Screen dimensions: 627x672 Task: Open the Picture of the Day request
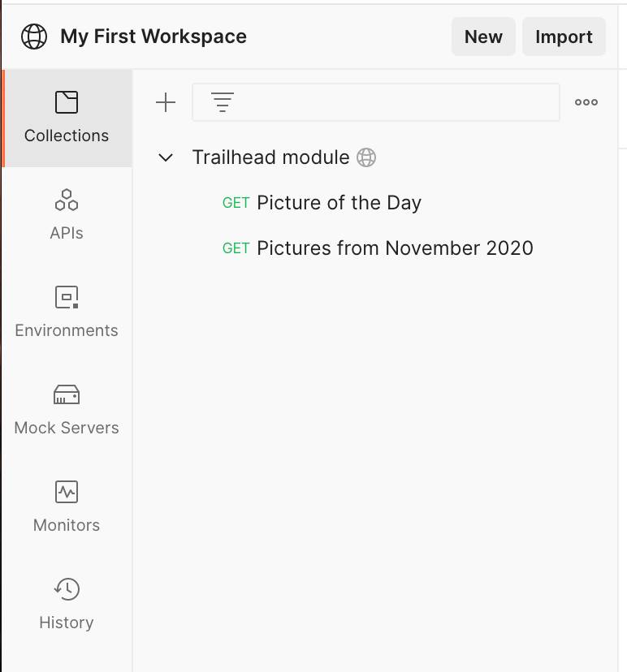click(x=339, y=203)
